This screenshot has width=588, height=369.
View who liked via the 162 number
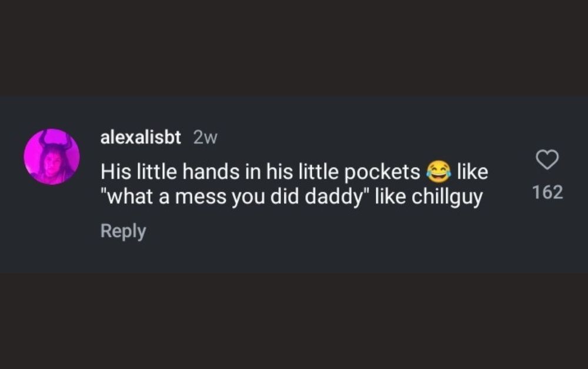[x=547, y=192]
